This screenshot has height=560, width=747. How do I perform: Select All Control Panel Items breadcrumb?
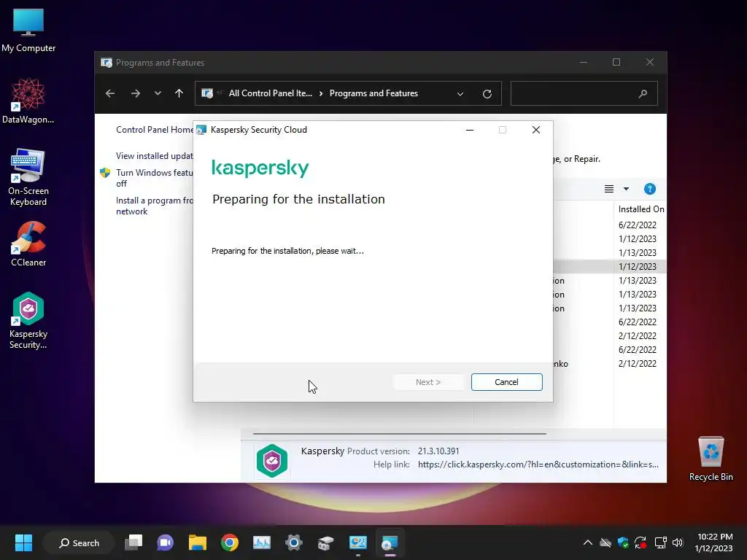pyautogui.click(x=271, y=93)
